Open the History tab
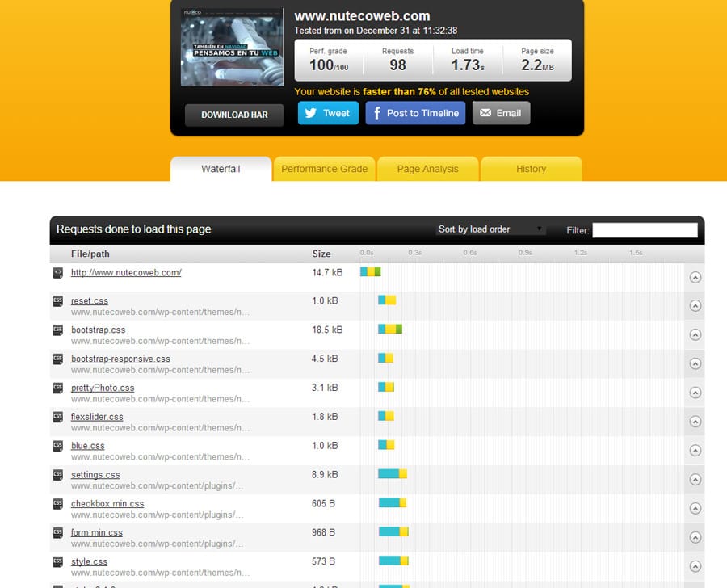The image size is (727, 588). tap(531, 169)
